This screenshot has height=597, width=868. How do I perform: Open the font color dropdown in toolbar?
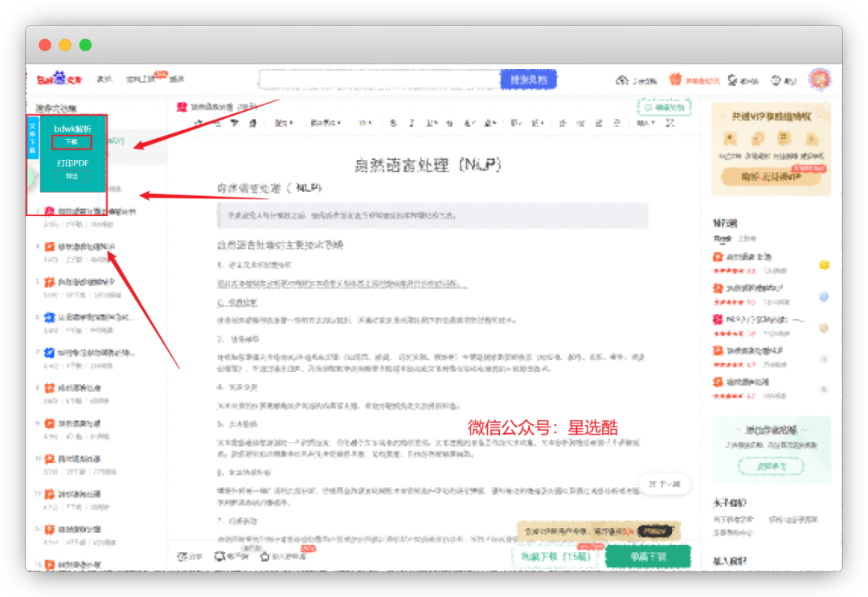[x=470, y=123]
